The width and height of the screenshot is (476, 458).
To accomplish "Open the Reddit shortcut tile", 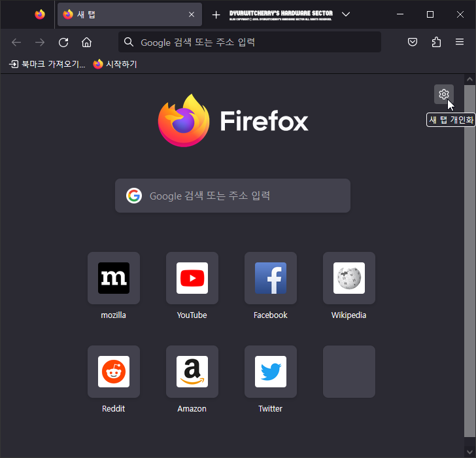I will click(x=114, y=372).
